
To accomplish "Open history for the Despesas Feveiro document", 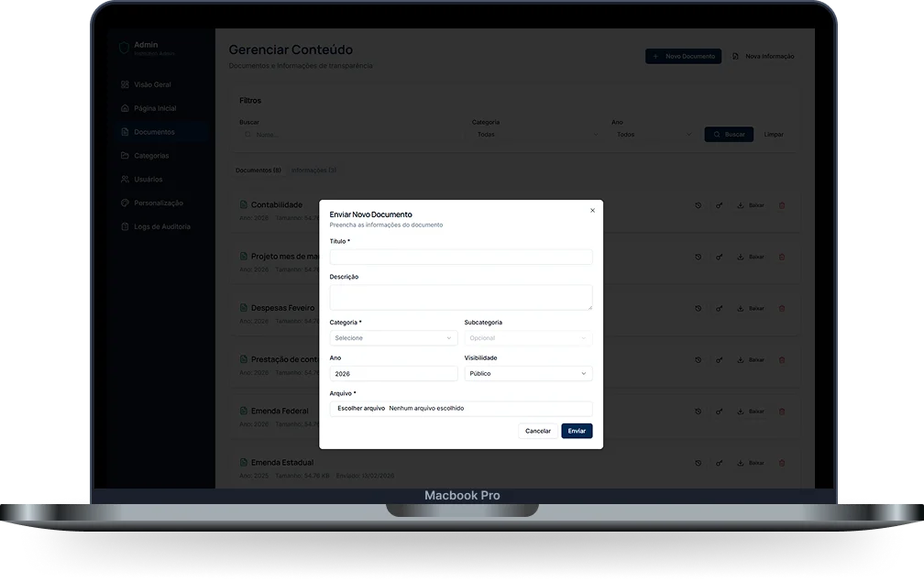I will (698, 309).
